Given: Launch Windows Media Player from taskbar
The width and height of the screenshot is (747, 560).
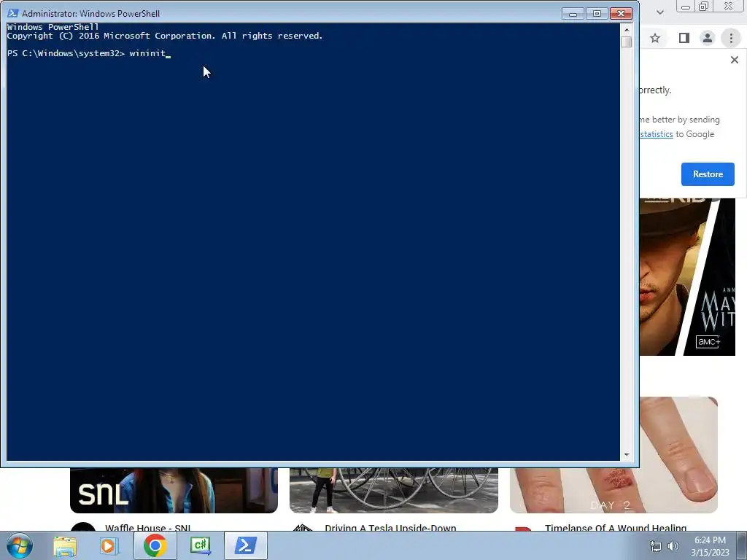Looking at the screenshot, I should point(109,545).
